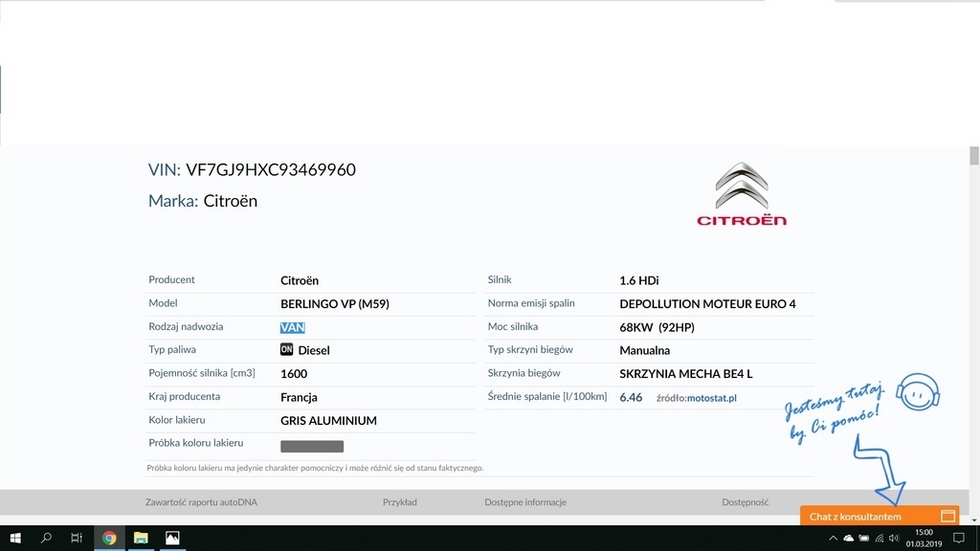Expand the chat window icon
This screenshot has height=551, width=980.
[947, 516]
